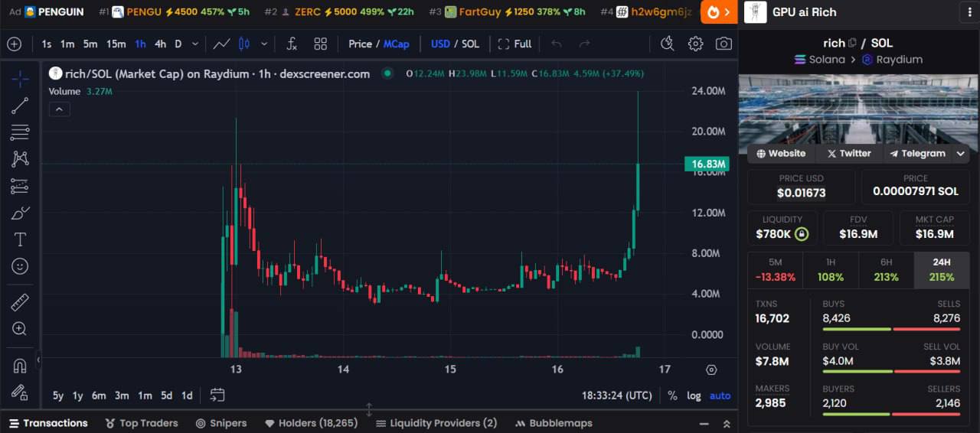Expand the time interval dropdown
The height and width of the screenshot is (433, 980).
click(x=195, y=44)
